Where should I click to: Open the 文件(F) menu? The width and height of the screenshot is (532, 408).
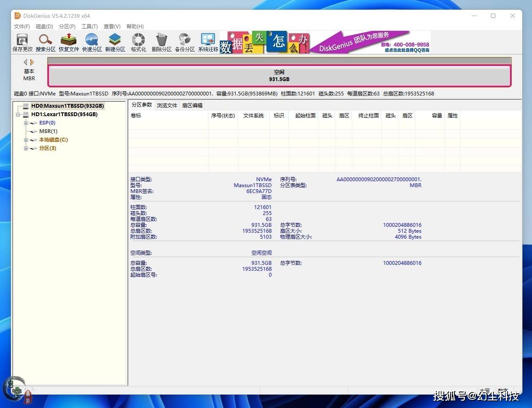(x=22, y=26)
